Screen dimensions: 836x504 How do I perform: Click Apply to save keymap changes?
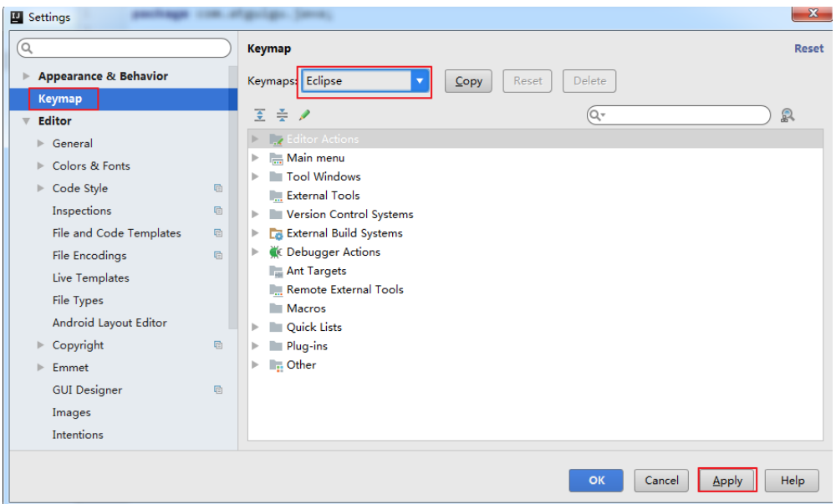tap(727, 481)
